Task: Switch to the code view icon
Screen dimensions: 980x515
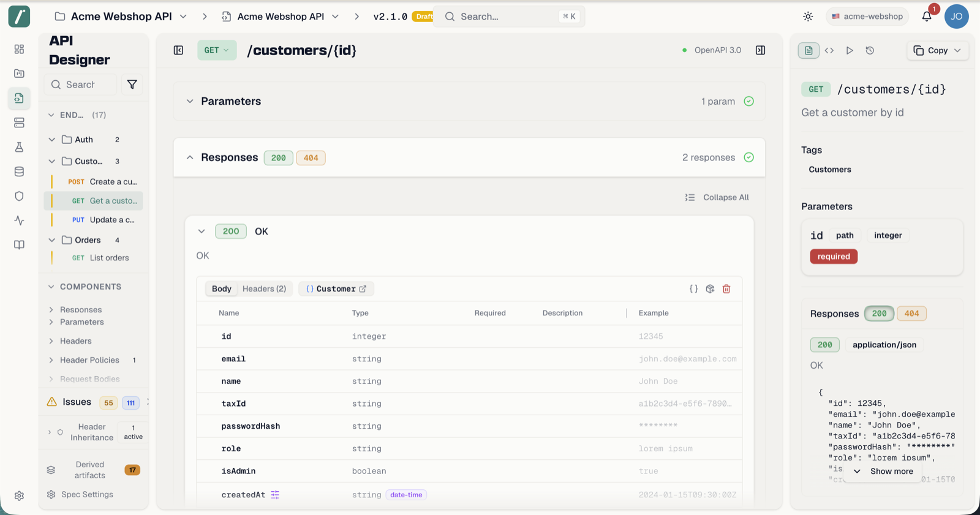Action: click(829, 50)
